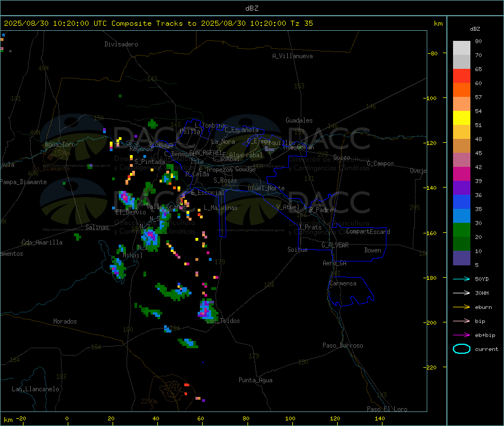
Task: Click the cyan 'current' ellipse in the legend
Action: click(461, 349)
